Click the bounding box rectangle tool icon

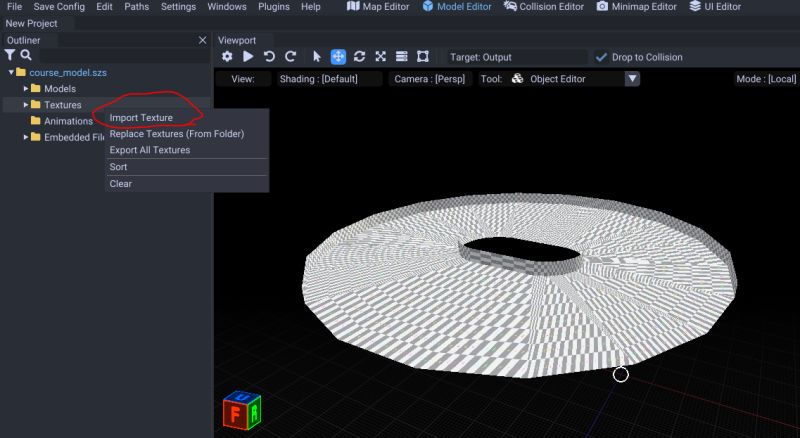point(422,57)
